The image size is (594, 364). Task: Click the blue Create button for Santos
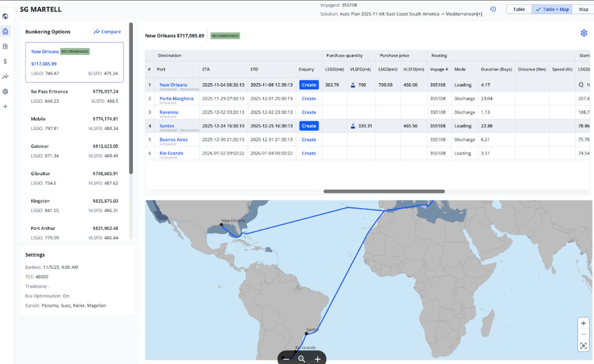[x=309, y=126]
